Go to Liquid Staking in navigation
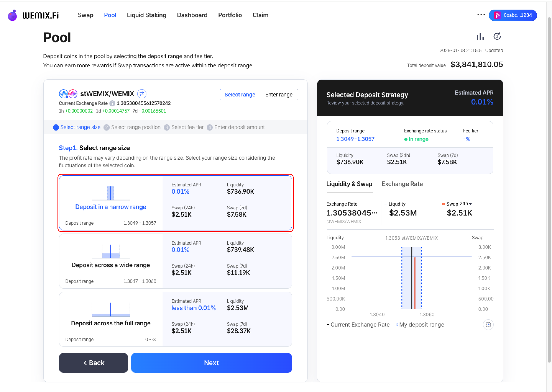 [146, 15]
